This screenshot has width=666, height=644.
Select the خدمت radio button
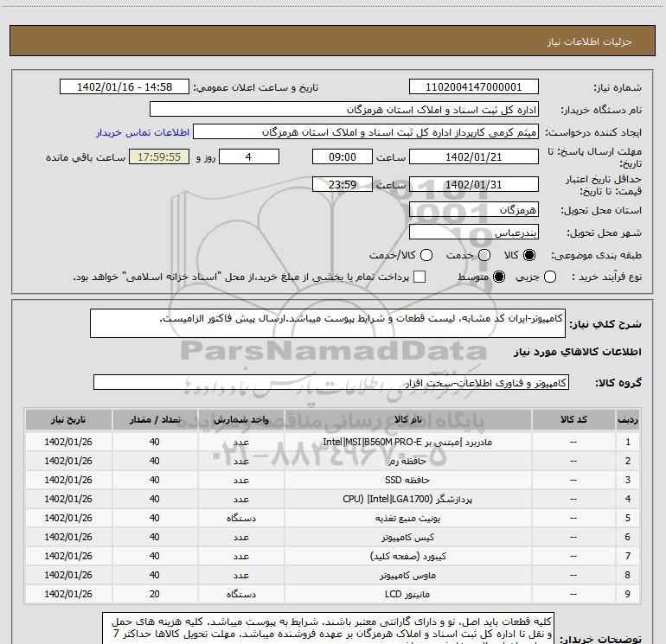[484, 255]
